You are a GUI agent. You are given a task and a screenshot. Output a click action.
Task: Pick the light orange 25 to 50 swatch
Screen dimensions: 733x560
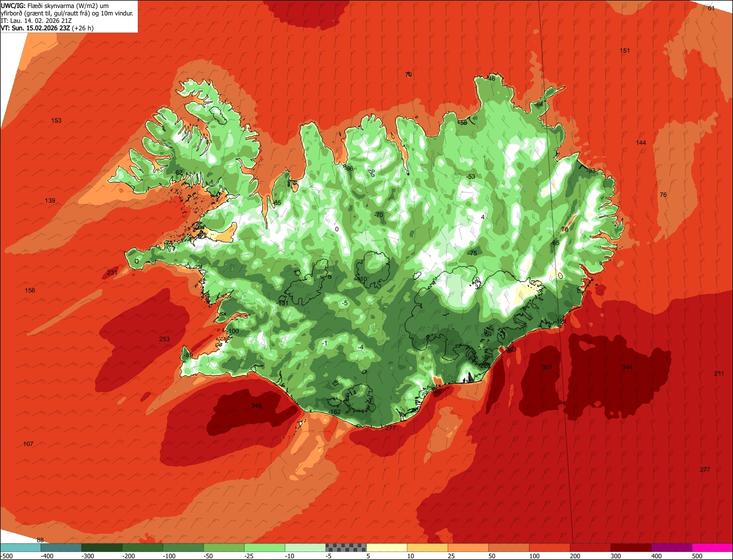(468, 547)
